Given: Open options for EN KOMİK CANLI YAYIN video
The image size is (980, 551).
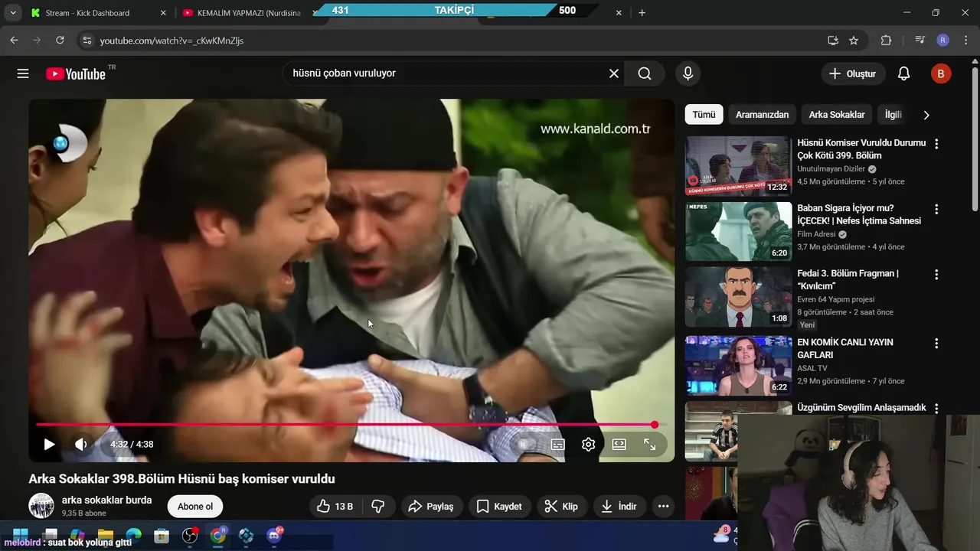Looking at the screenshot, I should tap(936, 344).
